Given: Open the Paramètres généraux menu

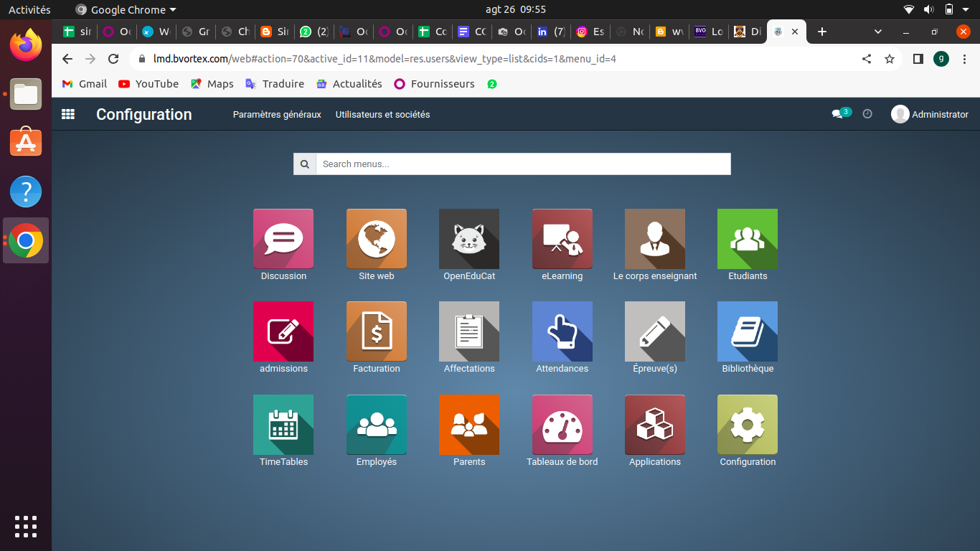Looking at the screenshot, I should pos(277,114).
